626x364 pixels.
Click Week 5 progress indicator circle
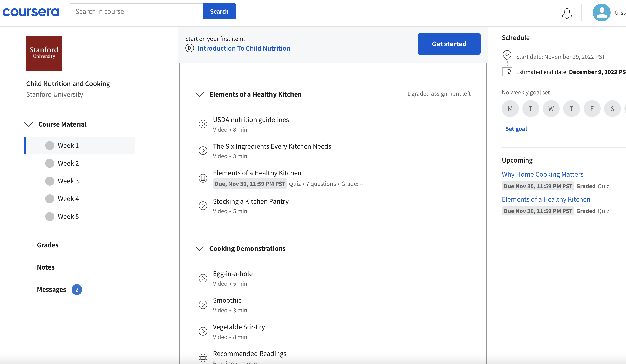click(50, 216)
